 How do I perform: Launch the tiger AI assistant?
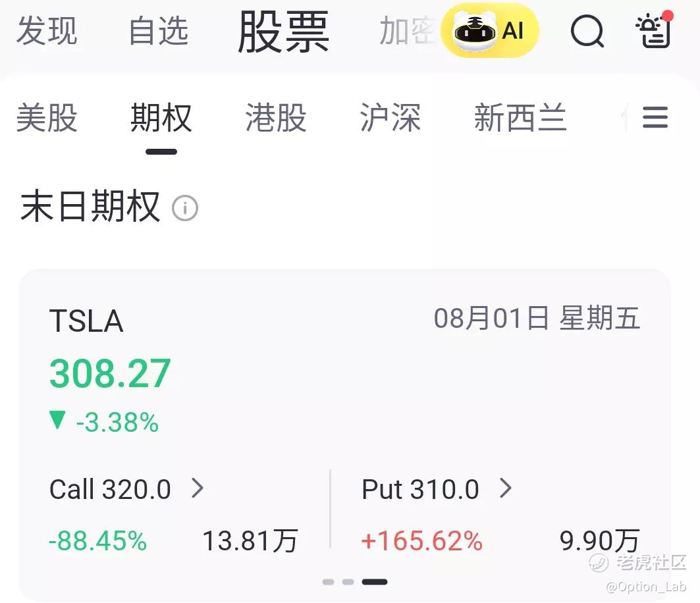pyautogui.click(x=490, y=30)
